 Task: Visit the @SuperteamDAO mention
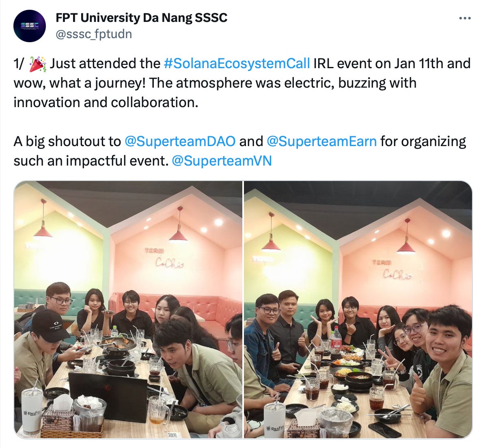tap(180, 141)
